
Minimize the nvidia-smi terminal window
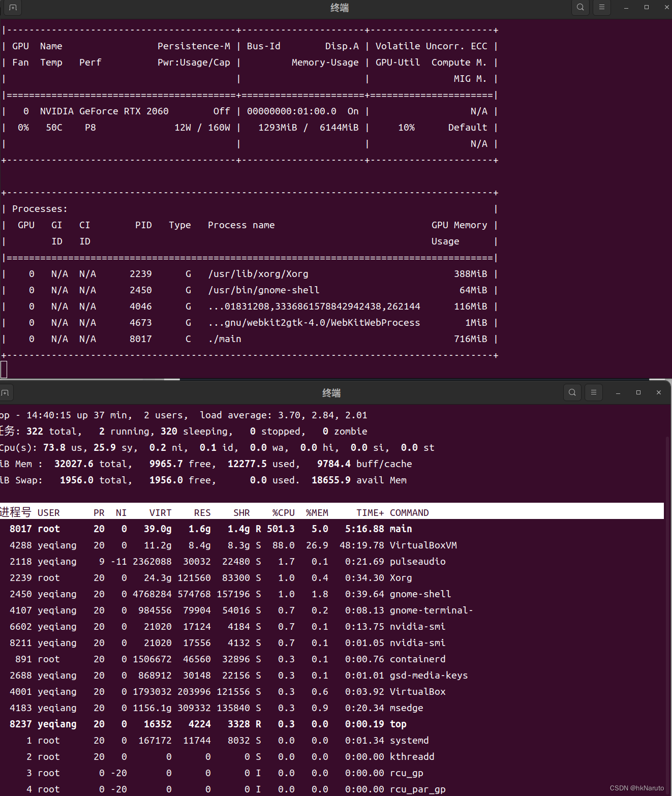click(626, 7)
